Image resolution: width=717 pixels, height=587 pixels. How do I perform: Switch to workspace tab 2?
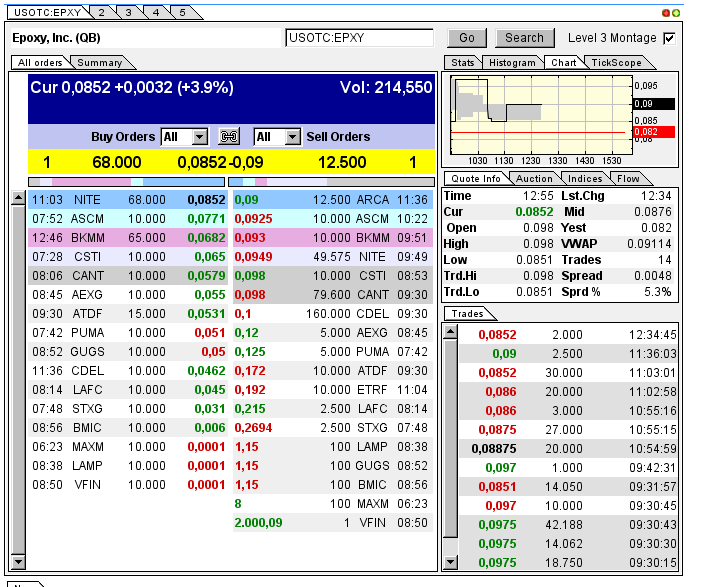pyautogui.click(x=102, y=12)
